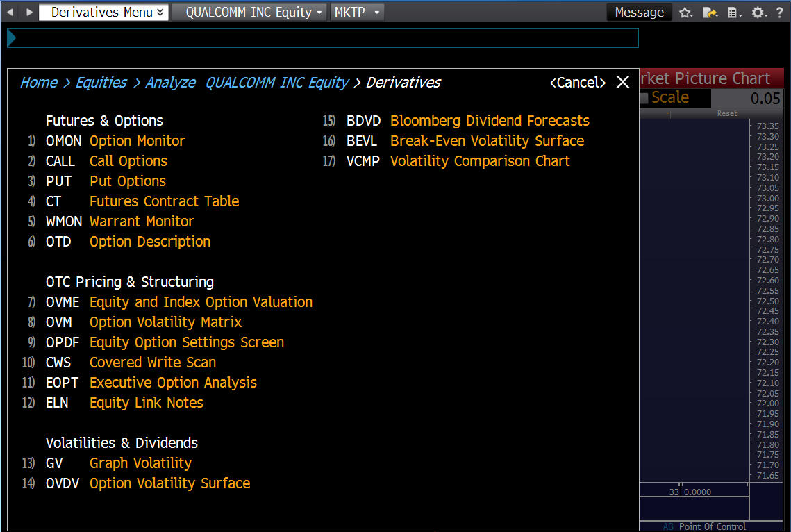
Task: Click the 71.65 price axis label
Action: 768,476
